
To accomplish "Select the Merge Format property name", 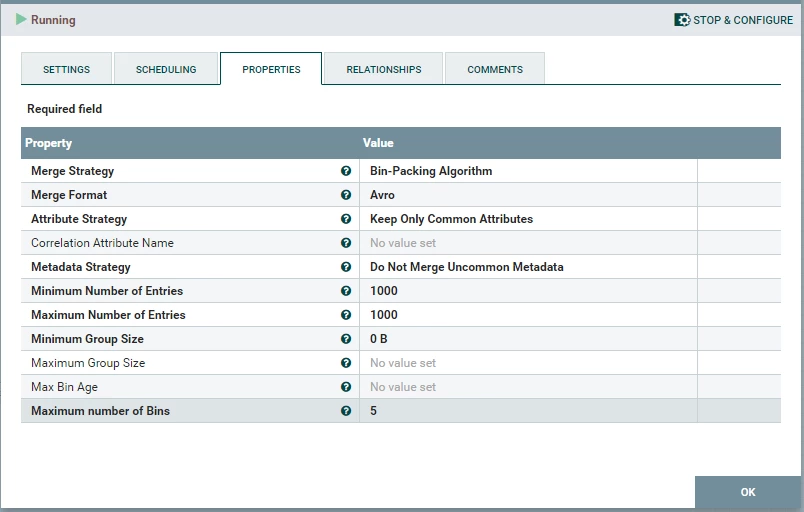I will point(69,195).
